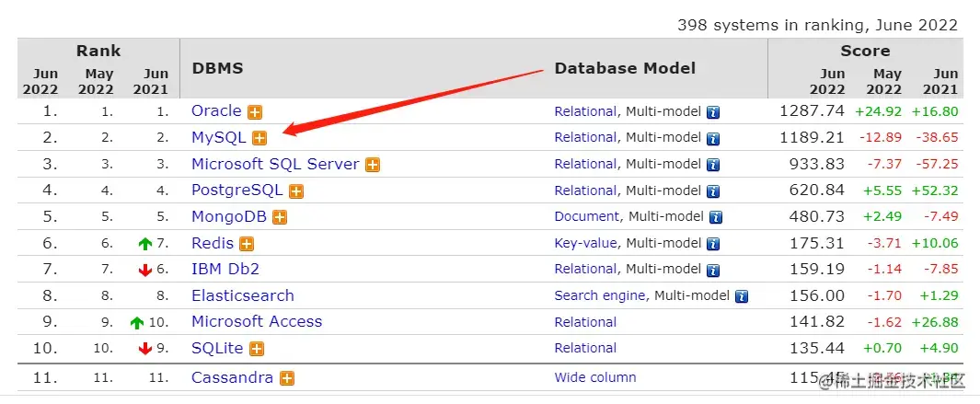The height and width of the screenshot is (404, 980).
Task: Click the Wide column model link
Action: click(x=595, y=377)
